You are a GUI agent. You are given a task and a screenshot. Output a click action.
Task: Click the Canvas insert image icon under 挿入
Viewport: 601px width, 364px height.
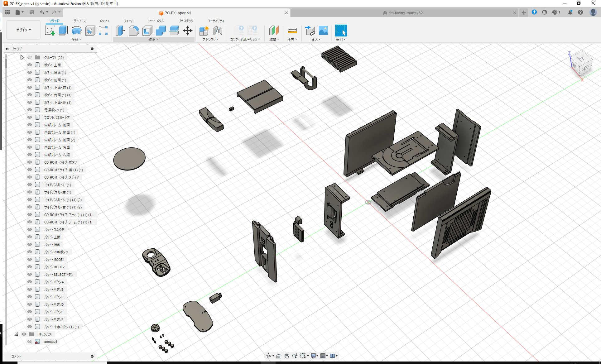pos(323,31)
